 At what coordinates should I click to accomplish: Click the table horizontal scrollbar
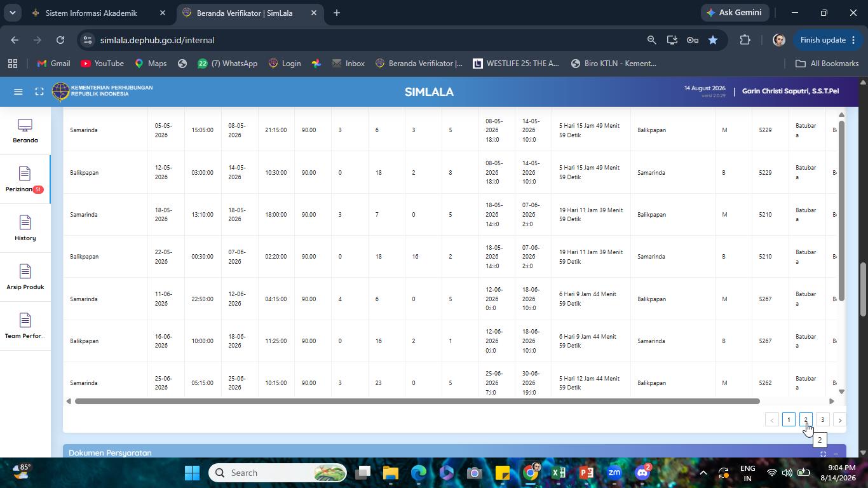[417, 401]
